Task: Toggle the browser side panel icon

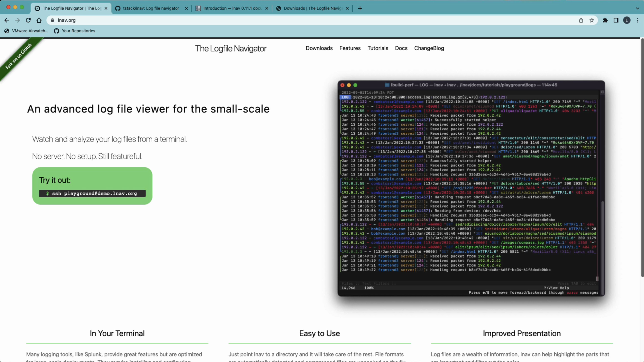Action: 616,20
